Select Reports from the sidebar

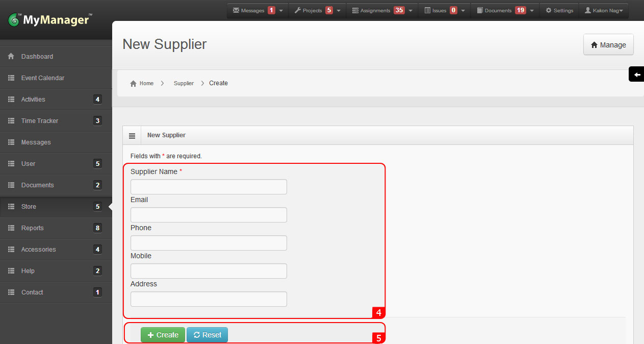[x=32, y=228]
